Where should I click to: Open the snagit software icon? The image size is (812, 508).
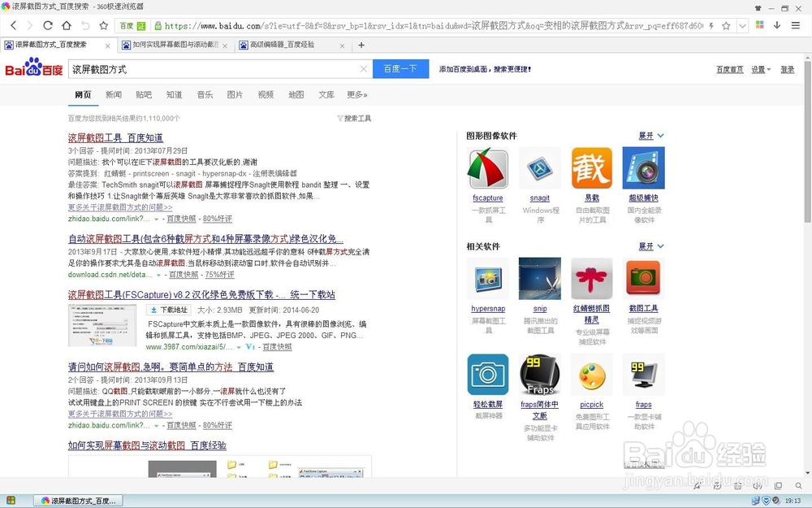tap(540, 168)
